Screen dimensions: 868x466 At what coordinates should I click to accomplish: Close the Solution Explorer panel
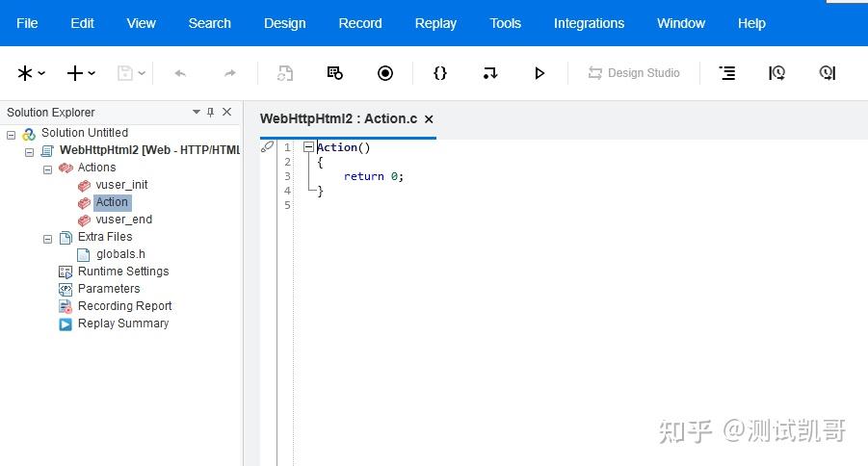[227, 113]
